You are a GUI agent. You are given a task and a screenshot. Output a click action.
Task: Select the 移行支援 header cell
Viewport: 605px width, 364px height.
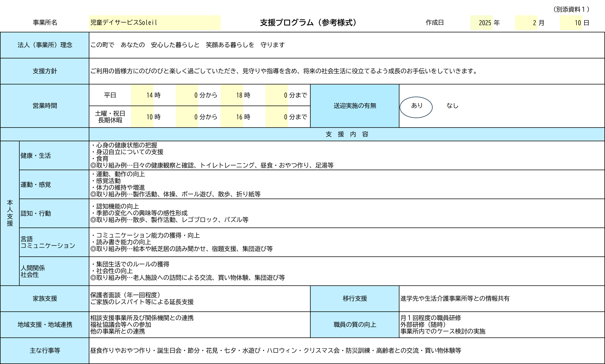(355, 299)
